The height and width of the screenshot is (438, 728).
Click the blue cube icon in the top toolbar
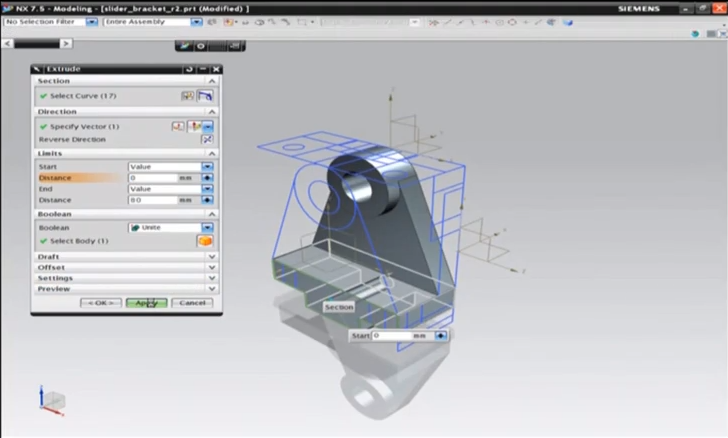point(567,22)
